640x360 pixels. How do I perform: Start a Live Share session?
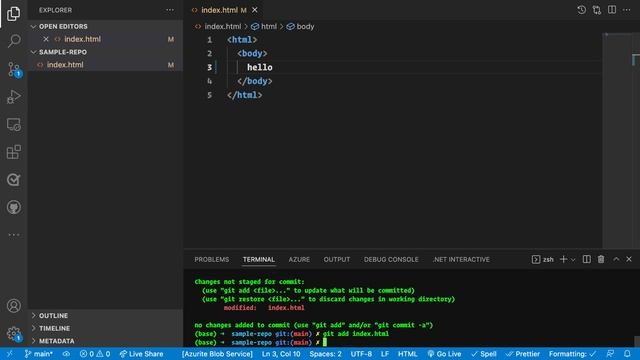click(x=141, y=354)
